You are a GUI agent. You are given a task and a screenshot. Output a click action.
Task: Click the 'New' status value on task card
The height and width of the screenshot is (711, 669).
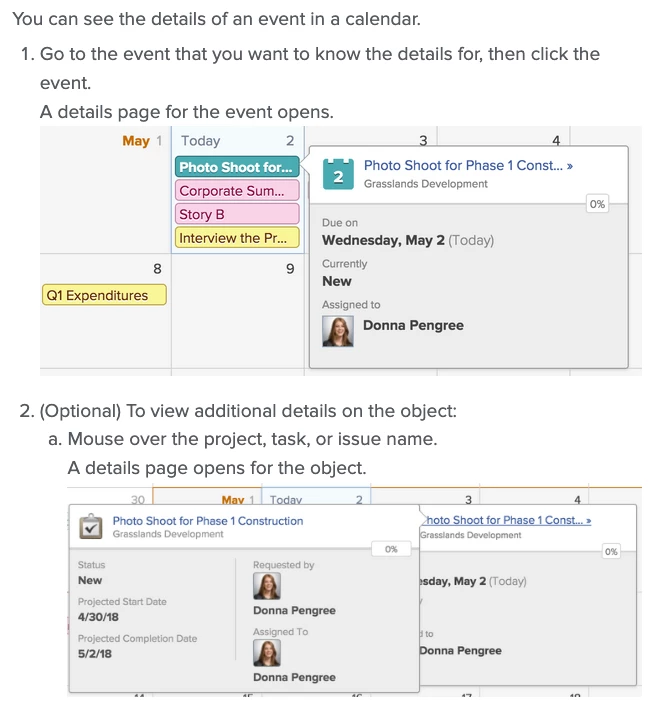(90, 580)
